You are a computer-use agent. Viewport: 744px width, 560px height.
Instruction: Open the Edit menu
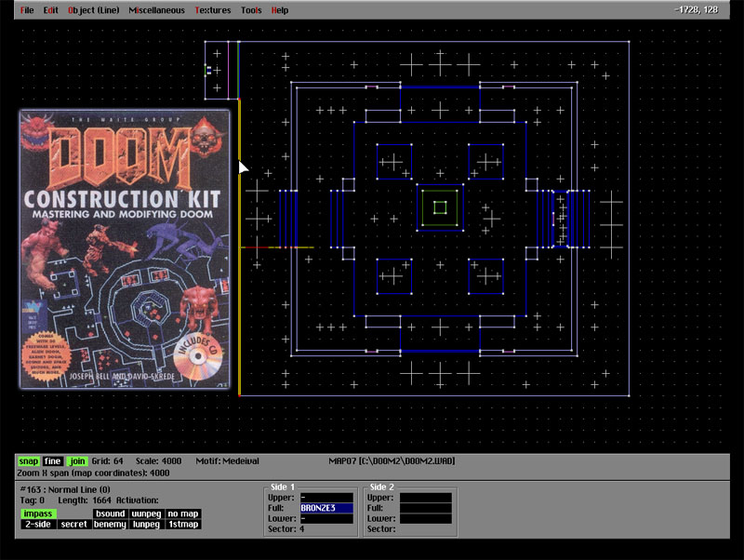coord(50,10)
